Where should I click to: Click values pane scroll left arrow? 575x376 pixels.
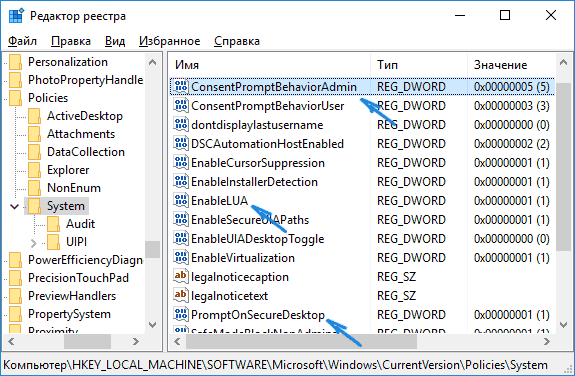pos(177,342)
